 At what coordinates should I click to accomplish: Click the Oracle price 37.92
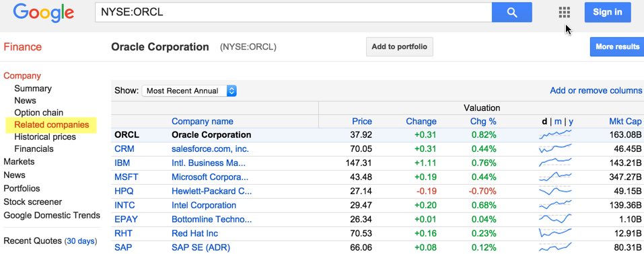[x=361, y=134]
